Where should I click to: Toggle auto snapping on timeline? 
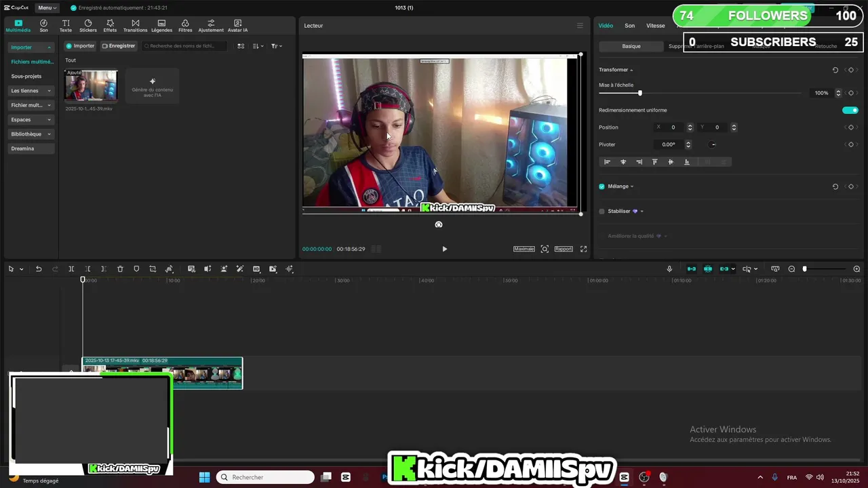pos(708,269)
